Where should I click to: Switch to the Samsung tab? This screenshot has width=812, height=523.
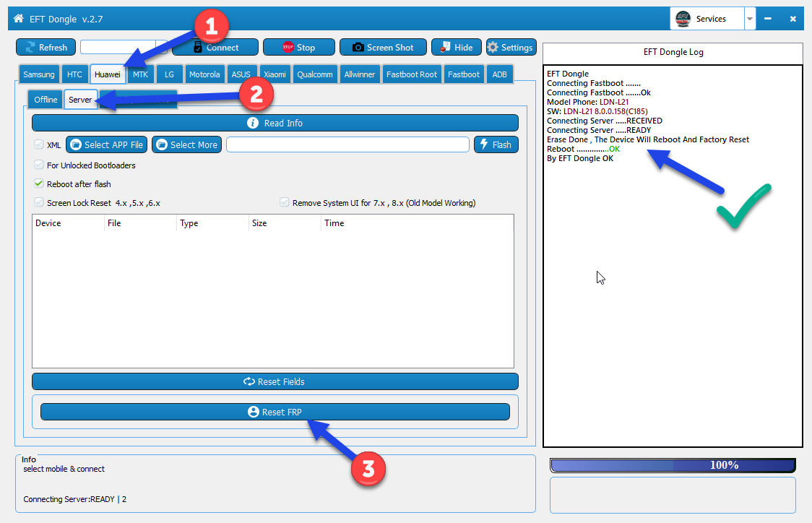(x=39, y=74)
